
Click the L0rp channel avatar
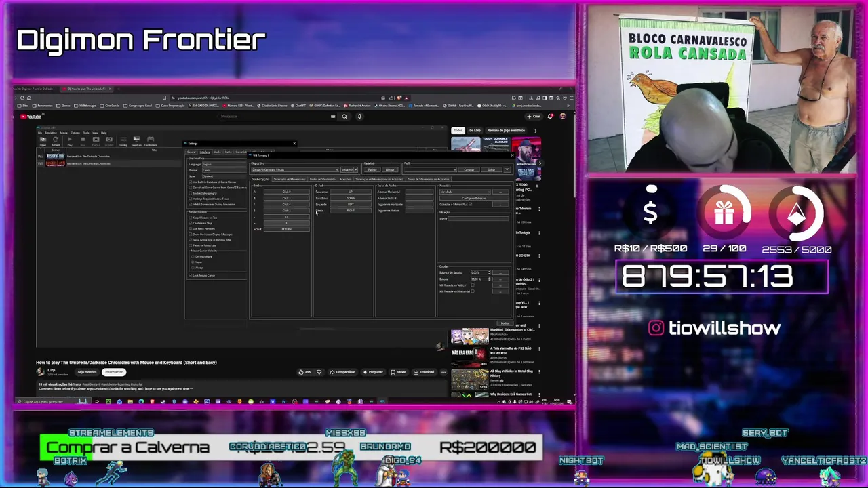click(x=40, y=372)
